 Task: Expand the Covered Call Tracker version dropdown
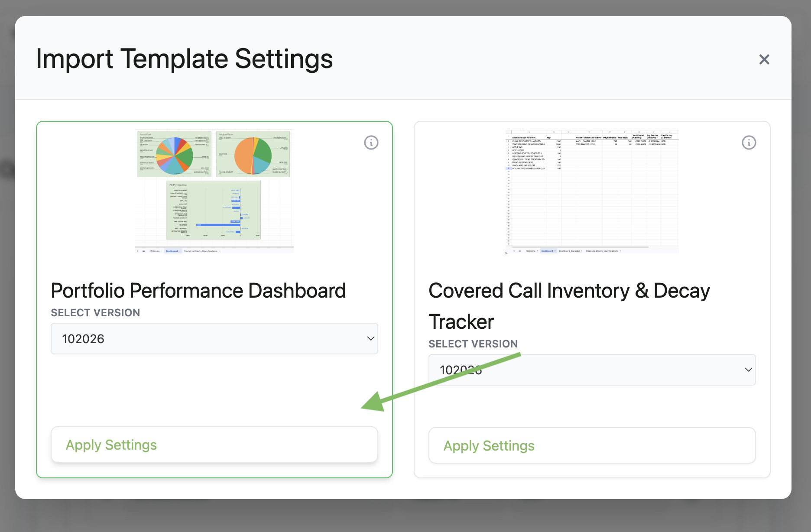(x=592, y=370)
